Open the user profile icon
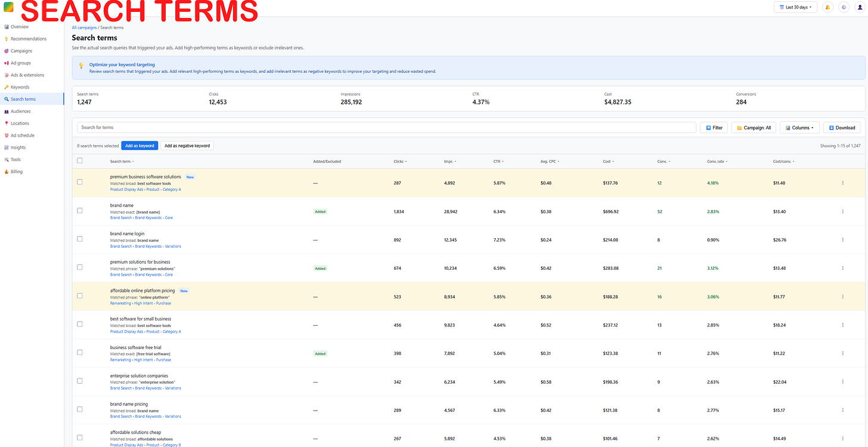The height and width of the screenshot is (447, 868). click(860, 7)
